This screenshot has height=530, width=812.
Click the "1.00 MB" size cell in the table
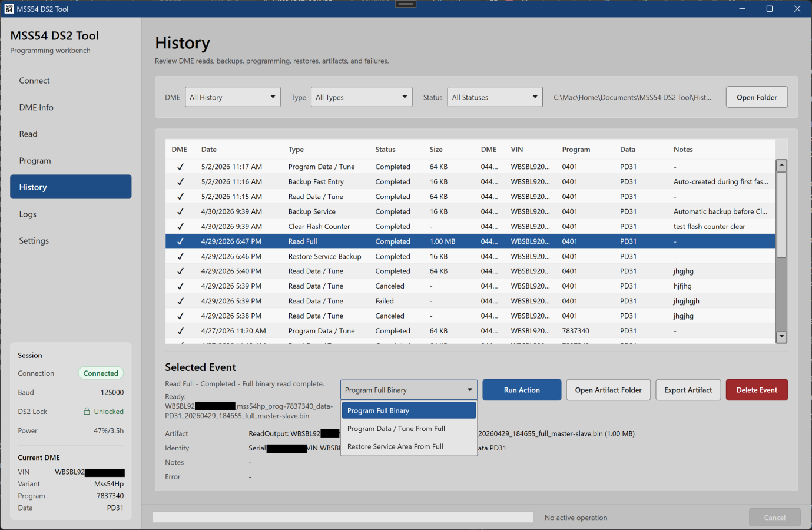[443, 241]
